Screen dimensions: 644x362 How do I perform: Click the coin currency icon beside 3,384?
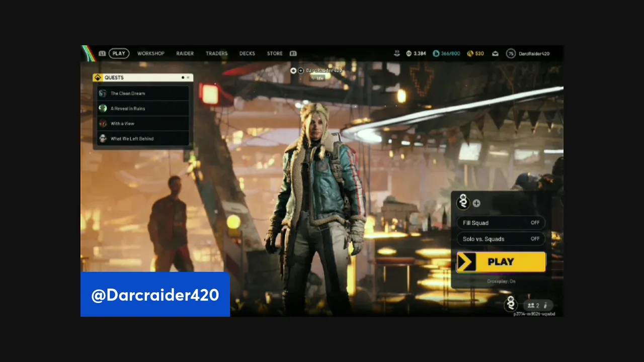coord(409,53)
